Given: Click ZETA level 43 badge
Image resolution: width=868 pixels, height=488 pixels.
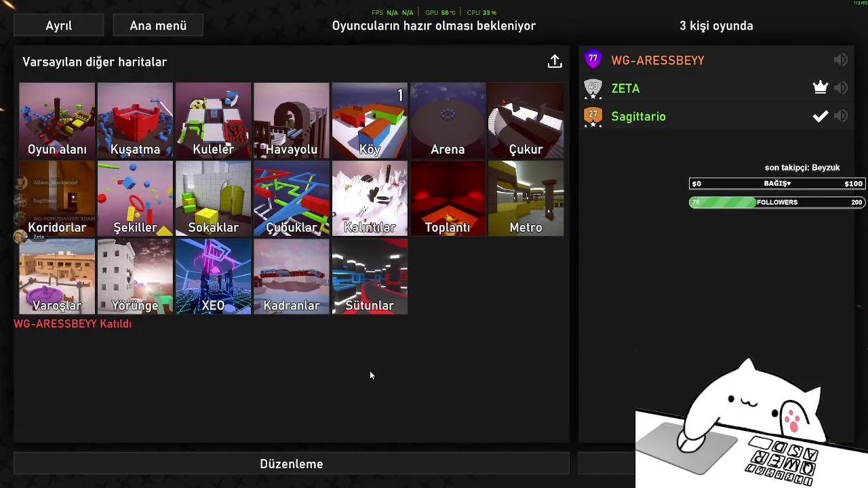Looking at the screenshot, I should [593, 88].
